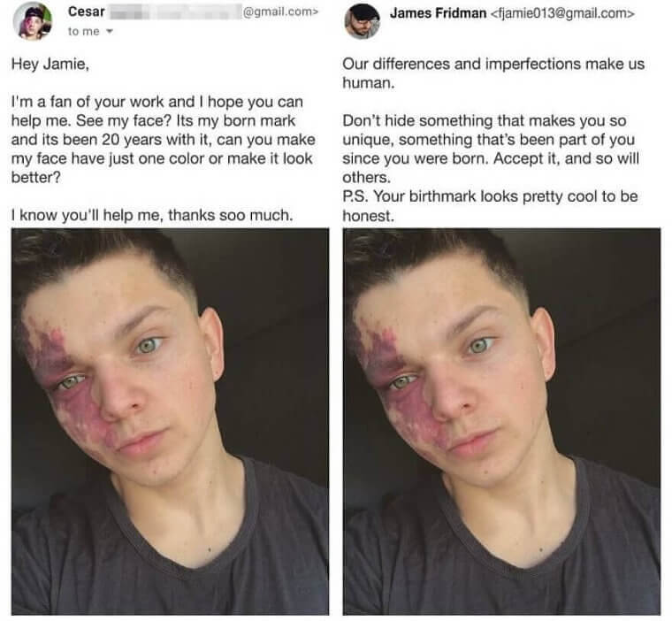672x621 pixels.
Task: Click the sender name James Fridman
Action: point(438,13)
